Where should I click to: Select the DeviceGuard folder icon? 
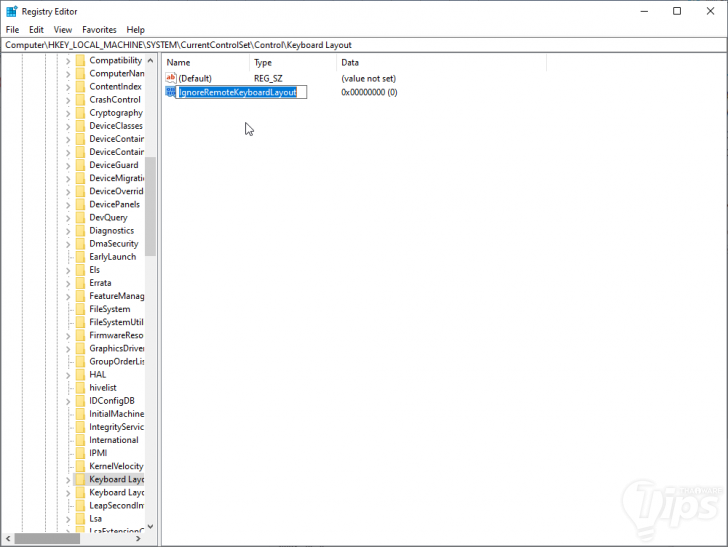(81, 165)
